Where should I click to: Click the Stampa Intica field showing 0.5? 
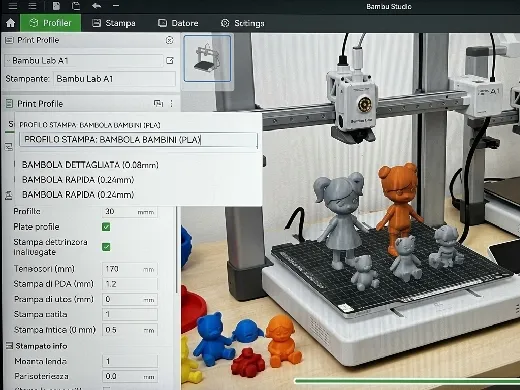[x=130, y=330]
